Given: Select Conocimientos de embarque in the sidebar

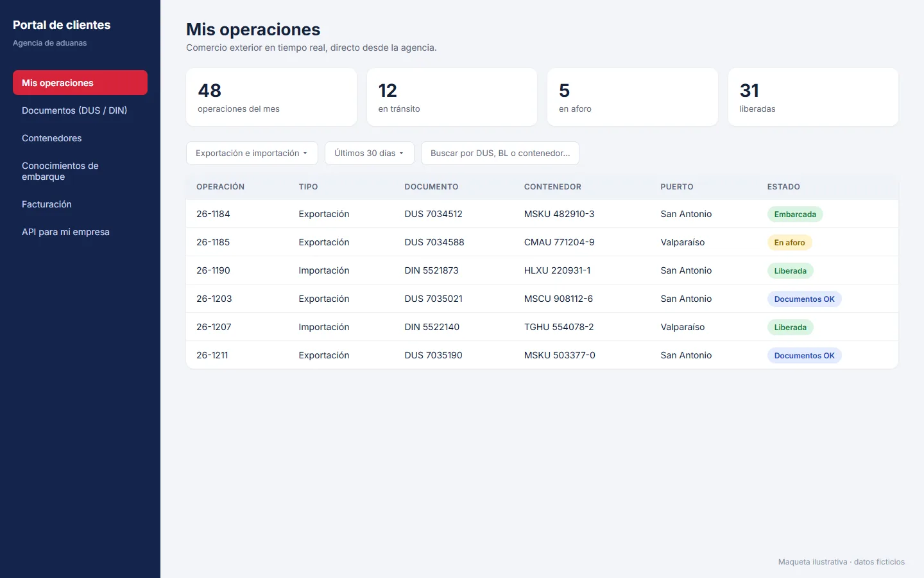Looking at the screenshot, I should pos(80,171).
